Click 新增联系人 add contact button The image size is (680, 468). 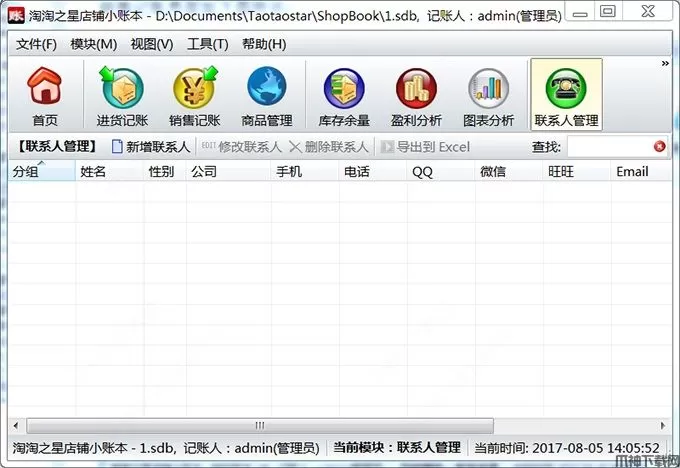coord(151,147)
